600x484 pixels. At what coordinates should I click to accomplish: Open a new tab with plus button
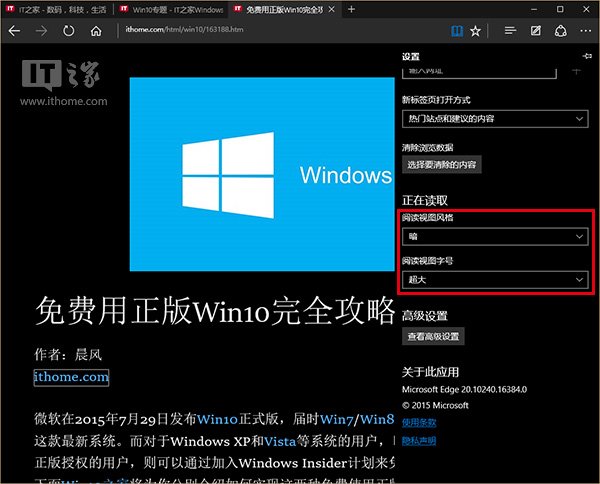pos(351,9)
